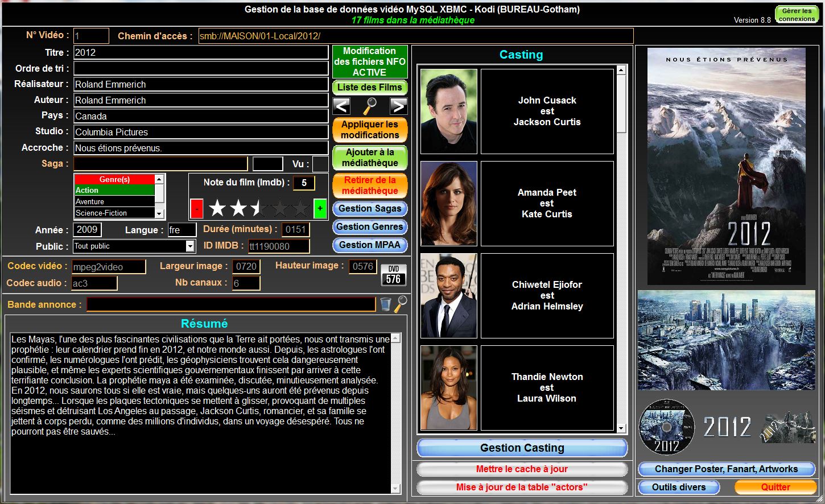Click the Vu watched field
Viewport: 825px width, 504px height.
320,164
